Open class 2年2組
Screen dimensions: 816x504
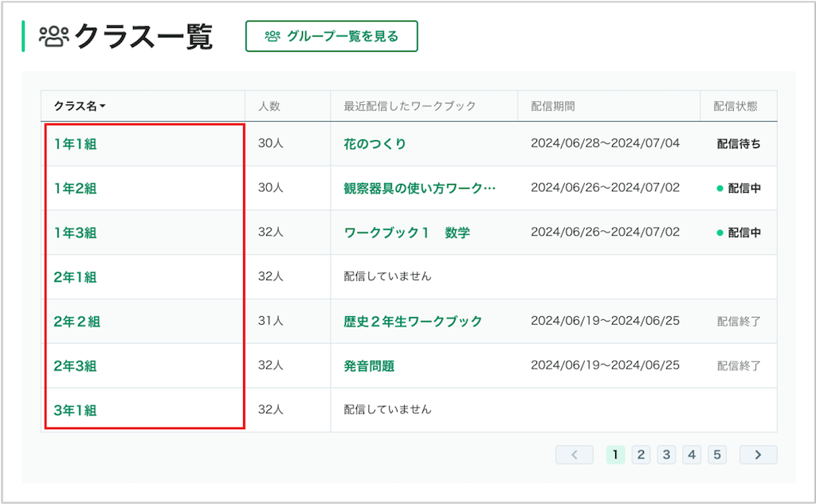point(77,322)
